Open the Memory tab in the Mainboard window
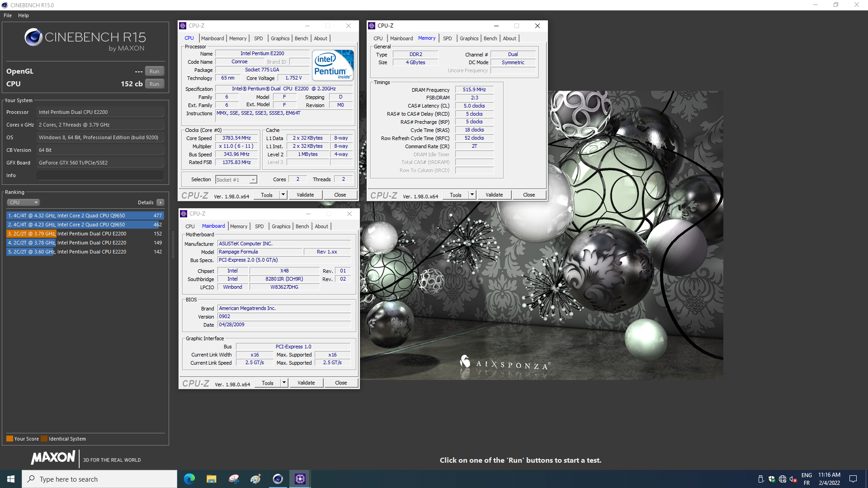This screenshot has height=488, width=868. [239, 226]
